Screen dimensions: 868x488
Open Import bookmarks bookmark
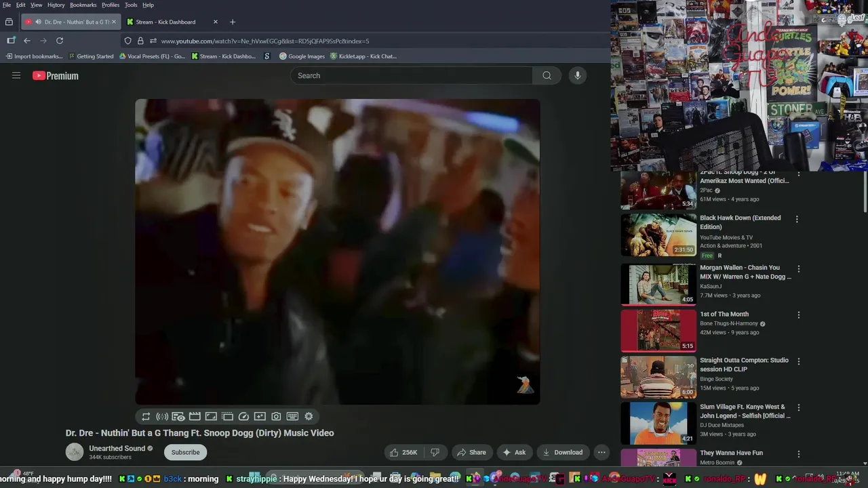(x=34, y=56)
